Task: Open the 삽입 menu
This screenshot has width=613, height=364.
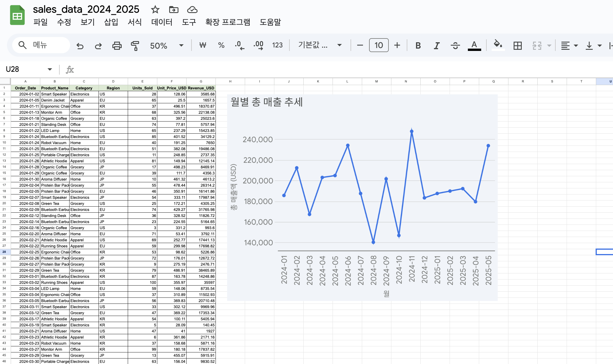Action: pos(111,22)
